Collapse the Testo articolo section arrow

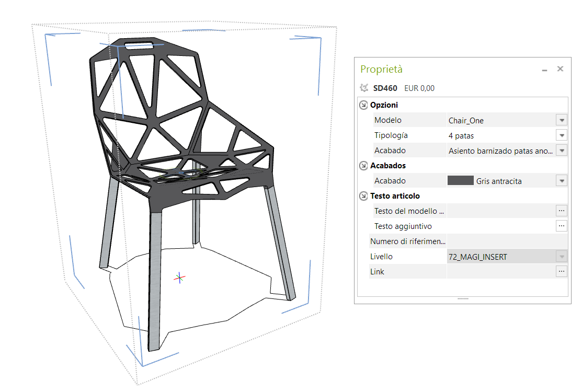click(x=363, y=196)
